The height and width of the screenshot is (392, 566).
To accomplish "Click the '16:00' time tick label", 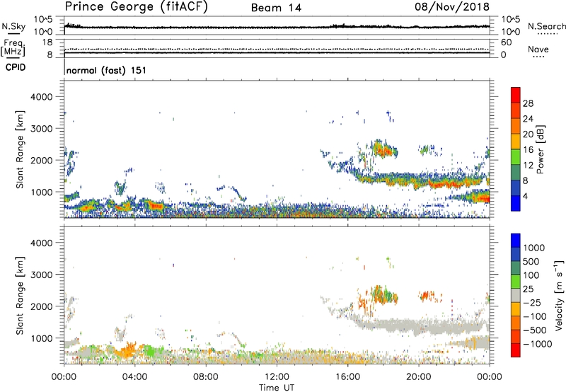I will [x=347, y=377].
